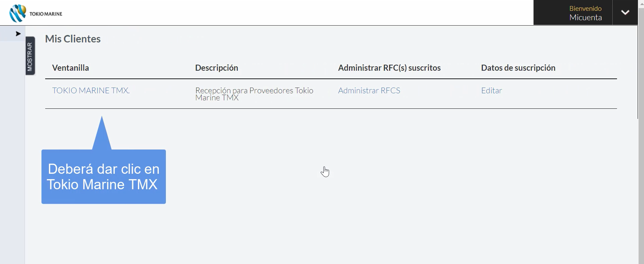Click the Micuenta label
The image size is (644, 264).
585,18
